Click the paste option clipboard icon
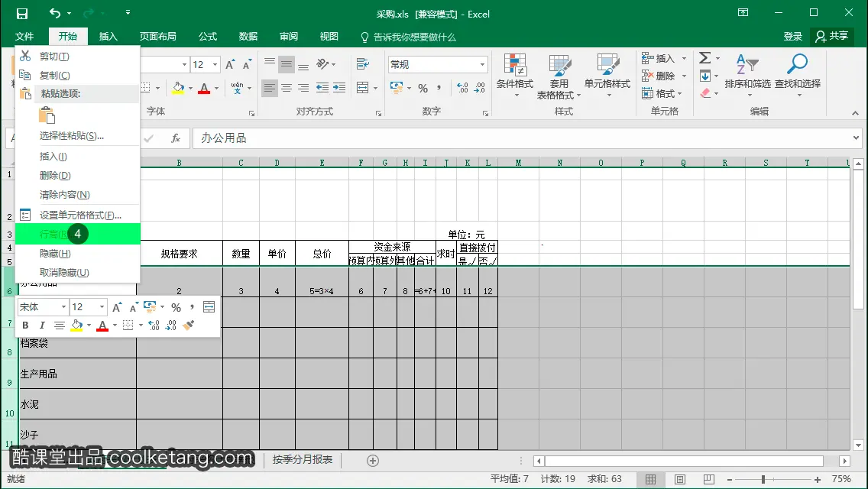The height and width of the screenshot is (489, 868). click(47, 115)
